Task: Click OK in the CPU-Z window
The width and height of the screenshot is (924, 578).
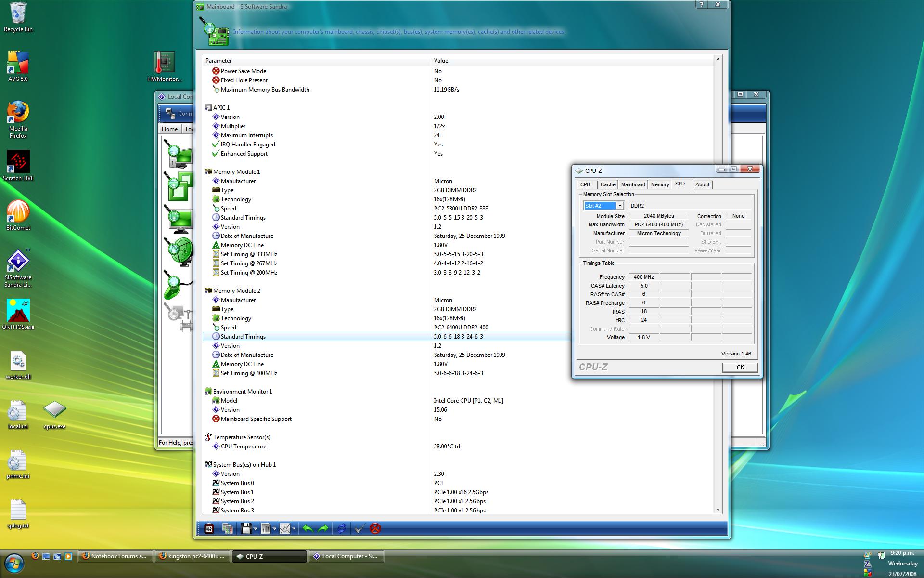Action: [x=740, y=368]
